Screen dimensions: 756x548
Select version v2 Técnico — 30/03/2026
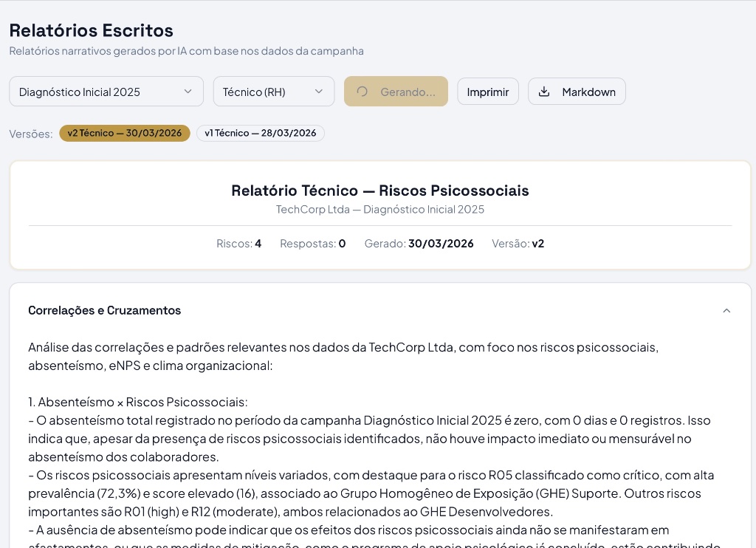point(124,133)
